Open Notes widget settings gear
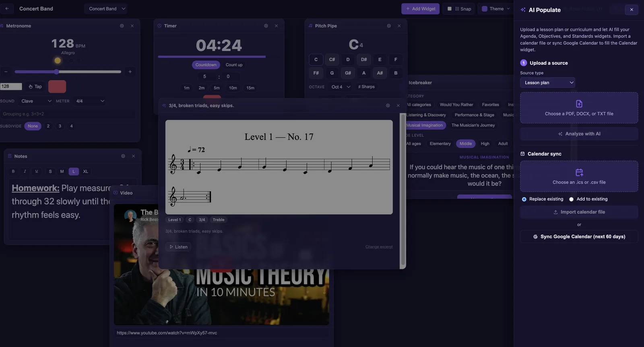The image size is (644, 347). tap(123, 156)
